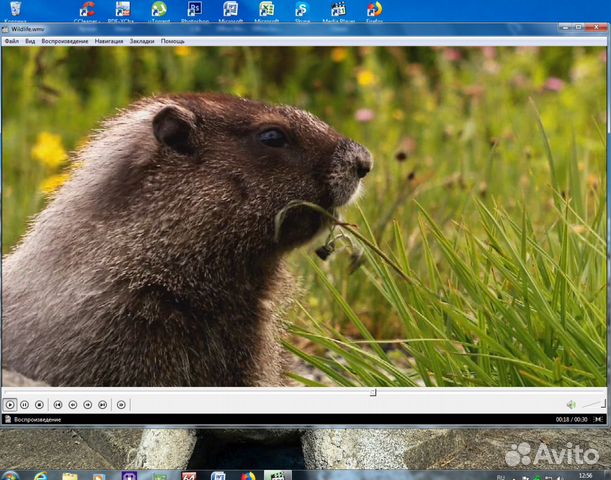
Task: Open the Помощь menu
Action: click(x=173, y=41)
